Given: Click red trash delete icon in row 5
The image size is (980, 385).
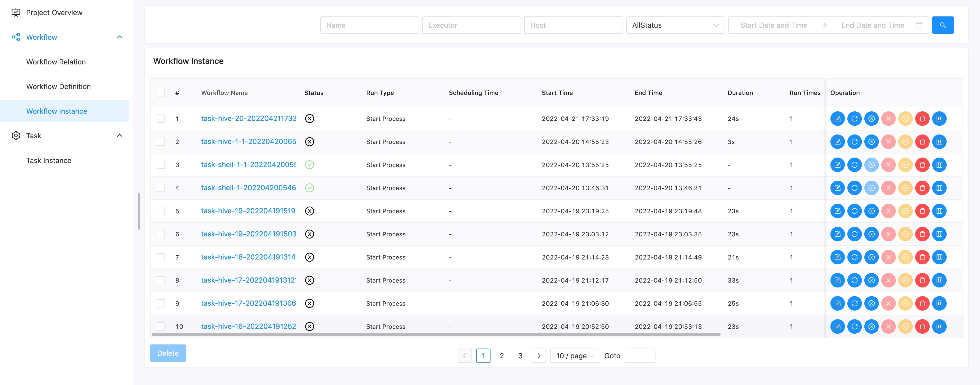Looking at the screenshot, I should (x=922, y=211).
